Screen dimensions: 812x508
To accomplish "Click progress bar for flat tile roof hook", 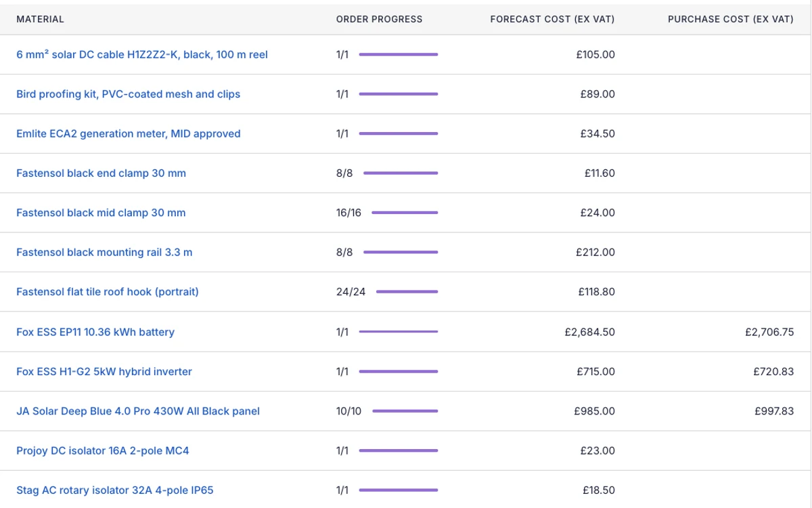I will pyautogui.click(x=407, y=292).
